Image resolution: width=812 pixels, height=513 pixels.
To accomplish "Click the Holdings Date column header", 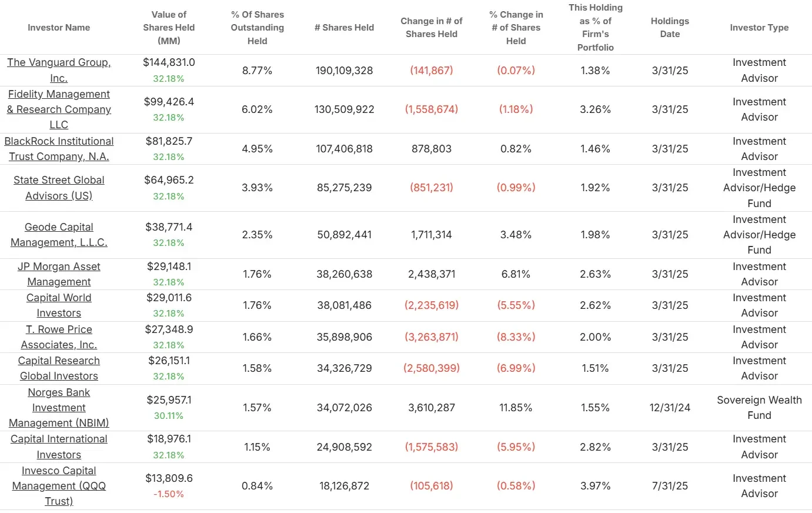I will 670,28.
